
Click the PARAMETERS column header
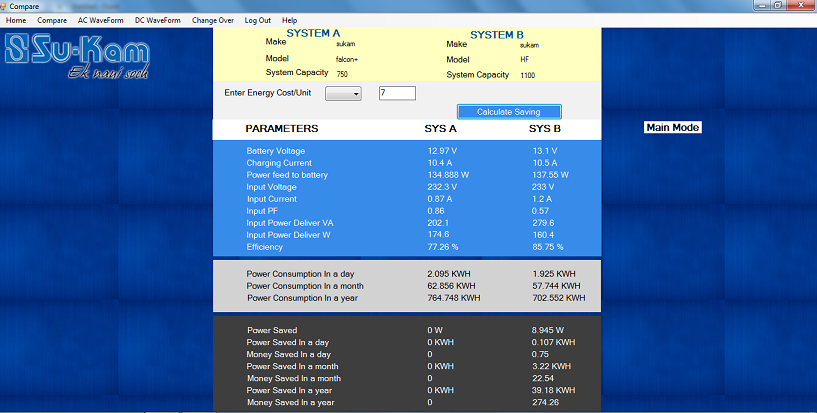click(282, 129)
